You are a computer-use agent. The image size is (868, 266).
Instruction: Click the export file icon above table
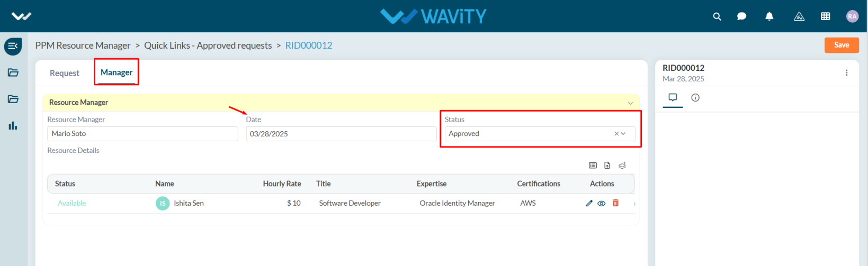coord(607,166)
